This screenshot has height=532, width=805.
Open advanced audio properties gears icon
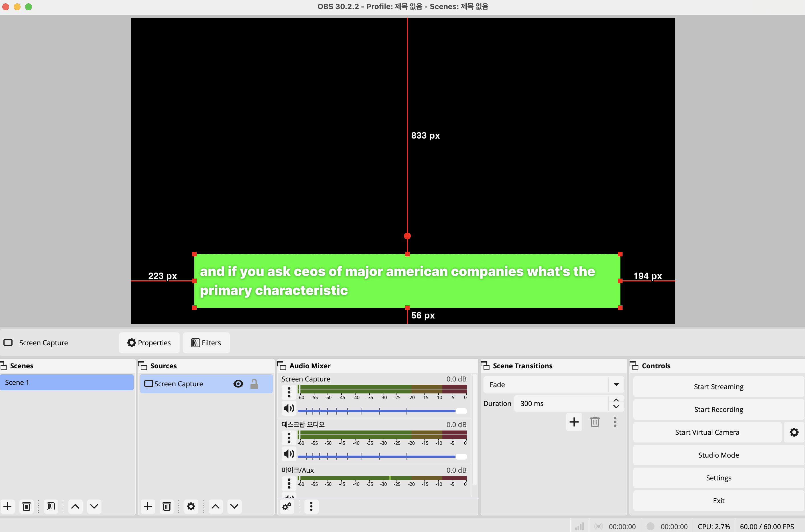(x=287, y=507)
